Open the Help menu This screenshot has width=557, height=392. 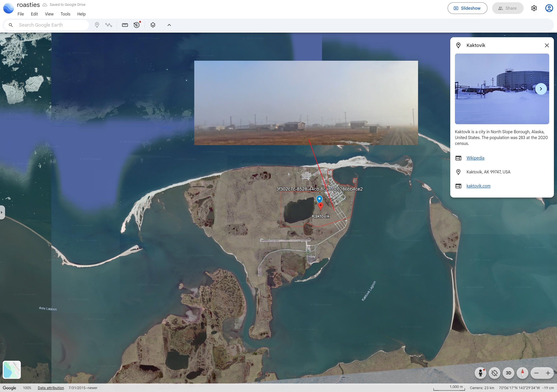(82, 14)
